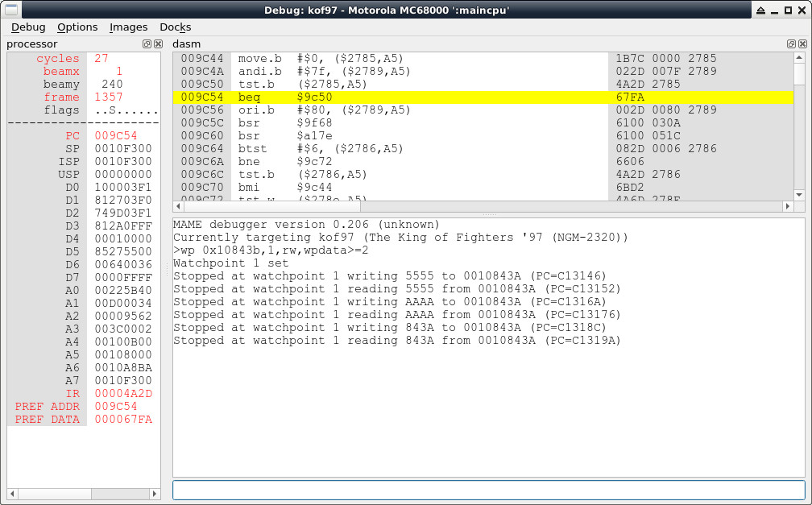Click the debugger command input field
Screen dimensions: 812x505
click(x=488, y=490)
